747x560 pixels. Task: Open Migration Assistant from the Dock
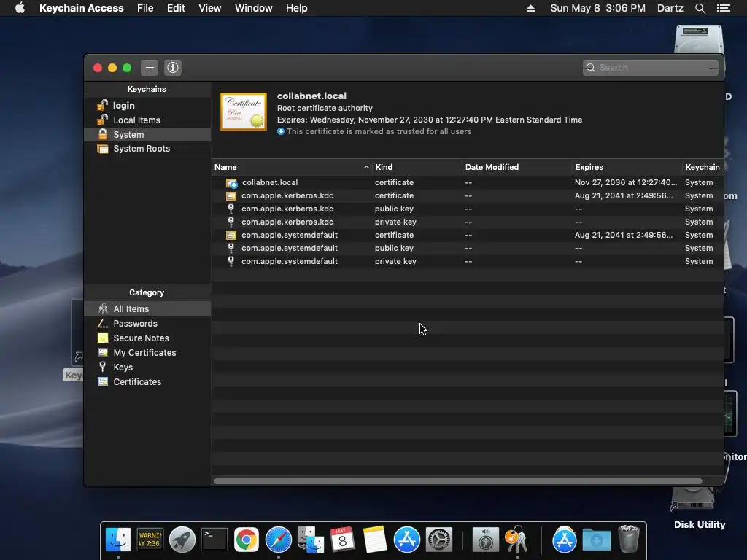tap(310, 540)
